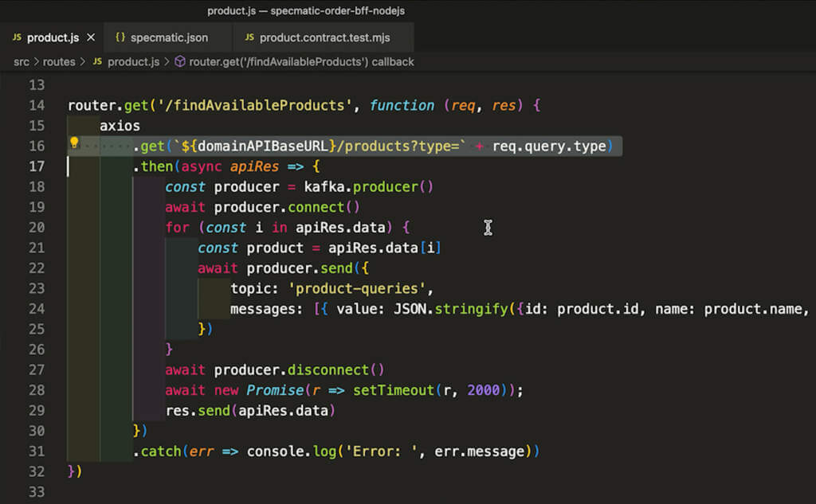Viewport: 816px width, 504px height.
Task: Click the JS icon on product.js tab
Action: coord(17,37)
